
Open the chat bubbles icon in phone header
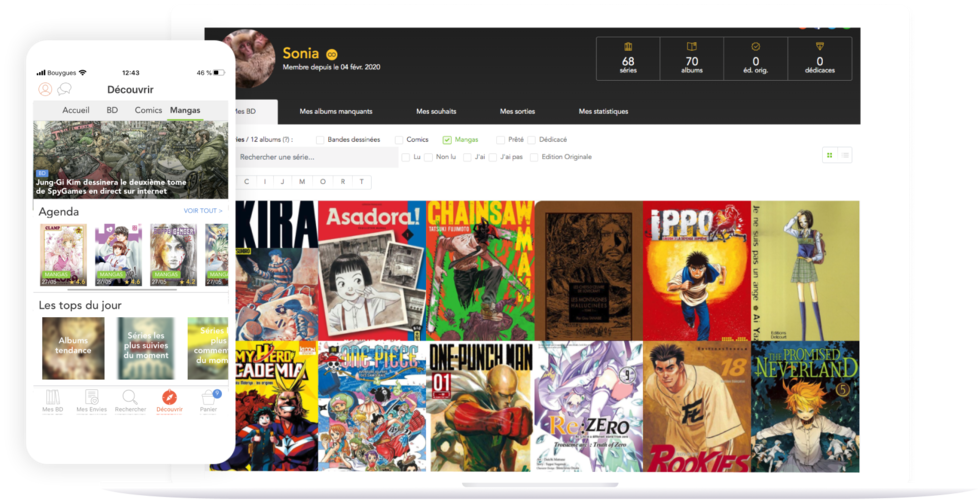(x=64, y=90)
